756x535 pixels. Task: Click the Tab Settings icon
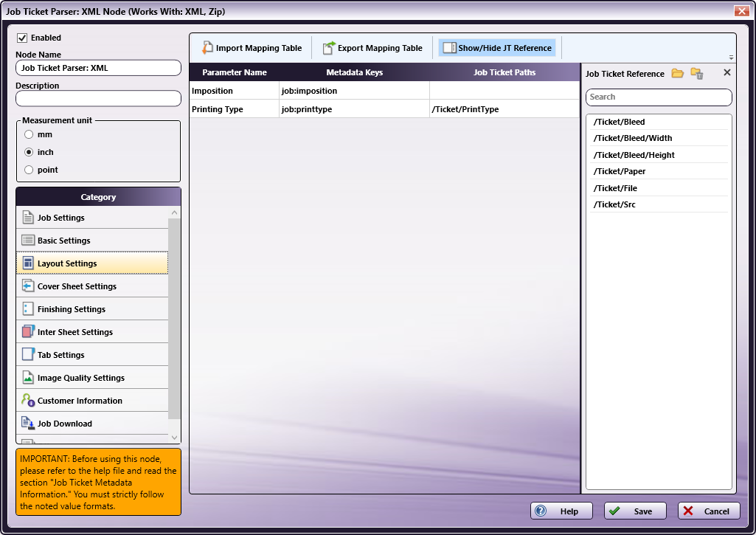[28, 355]
